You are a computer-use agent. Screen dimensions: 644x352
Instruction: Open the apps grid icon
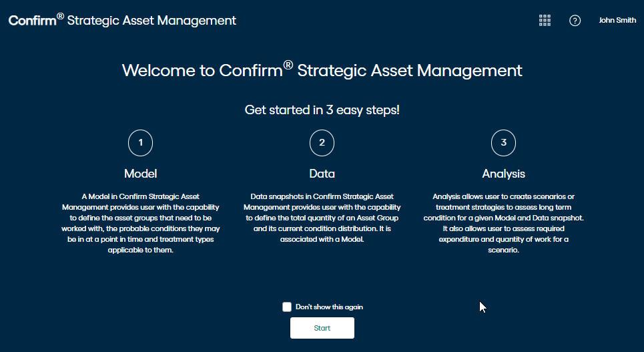(545, 20)
